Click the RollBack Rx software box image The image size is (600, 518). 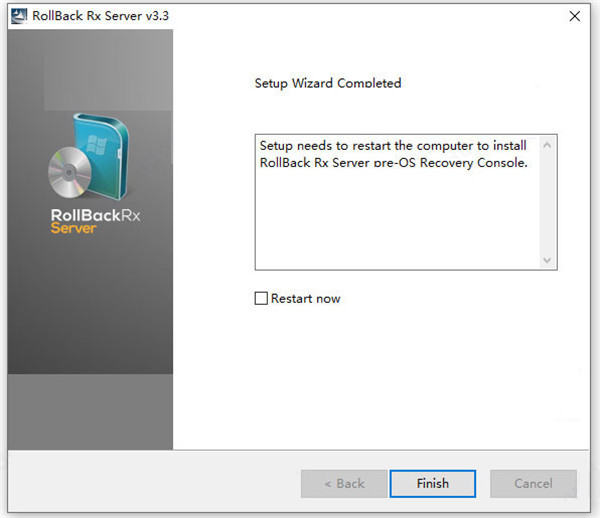90,156
